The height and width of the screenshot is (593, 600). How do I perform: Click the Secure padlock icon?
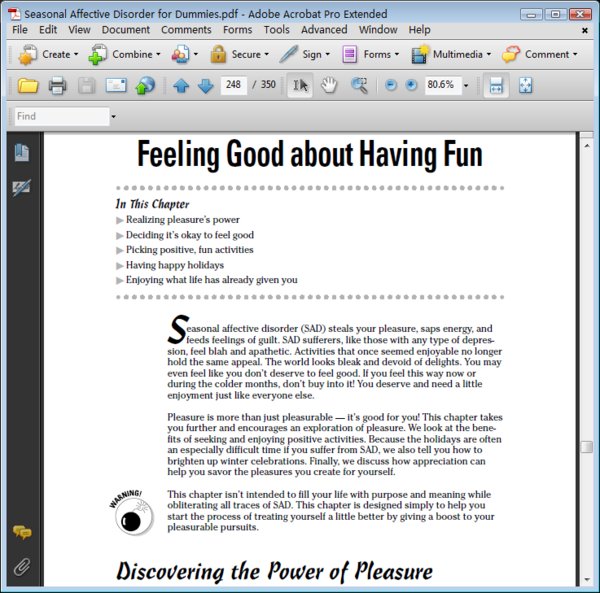tap(218, 54)
